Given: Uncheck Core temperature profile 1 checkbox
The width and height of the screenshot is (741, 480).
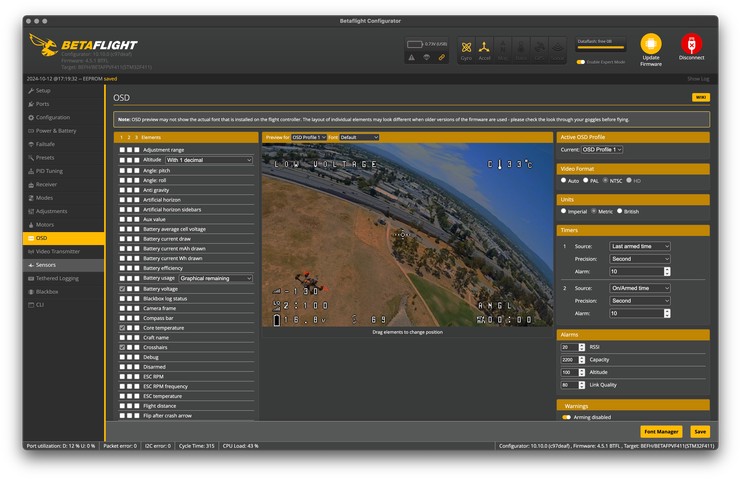Looking at the screenshot, I should [x=122, y=328].
